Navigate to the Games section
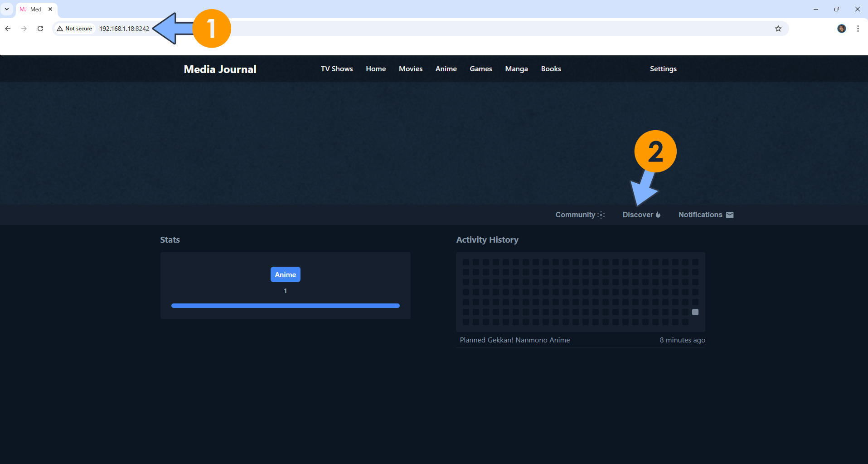The height and width of the screenshot is (464, 868). point(480,69)
